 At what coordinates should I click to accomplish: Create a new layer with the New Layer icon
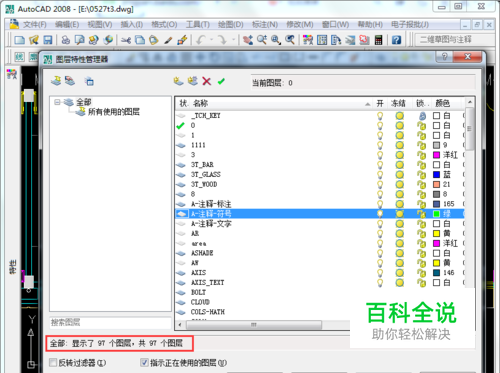pos(179,81)
